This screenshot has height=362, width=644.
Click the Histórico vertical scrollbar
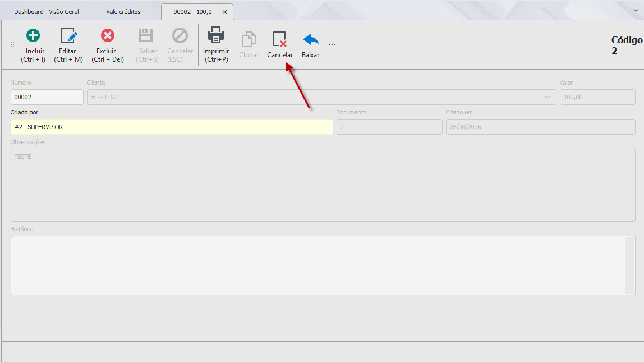[629, 265]
